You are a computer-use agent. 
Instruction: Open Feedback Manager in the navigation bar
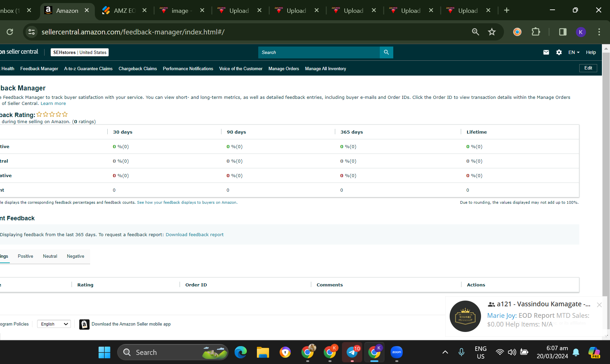[x=39, y=68]
